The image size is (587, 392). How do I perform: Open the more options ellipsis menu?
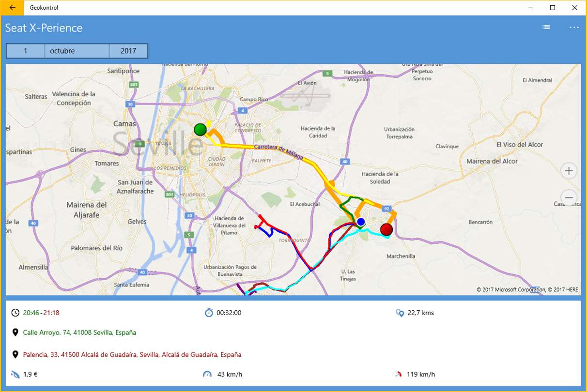point(574,28)
